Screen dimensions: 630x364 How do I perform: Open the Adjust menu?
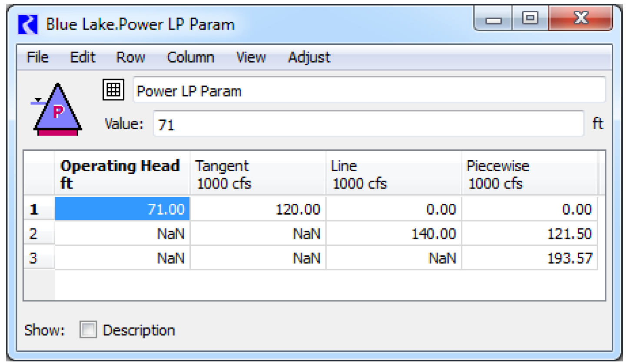(x=309, y=57)
